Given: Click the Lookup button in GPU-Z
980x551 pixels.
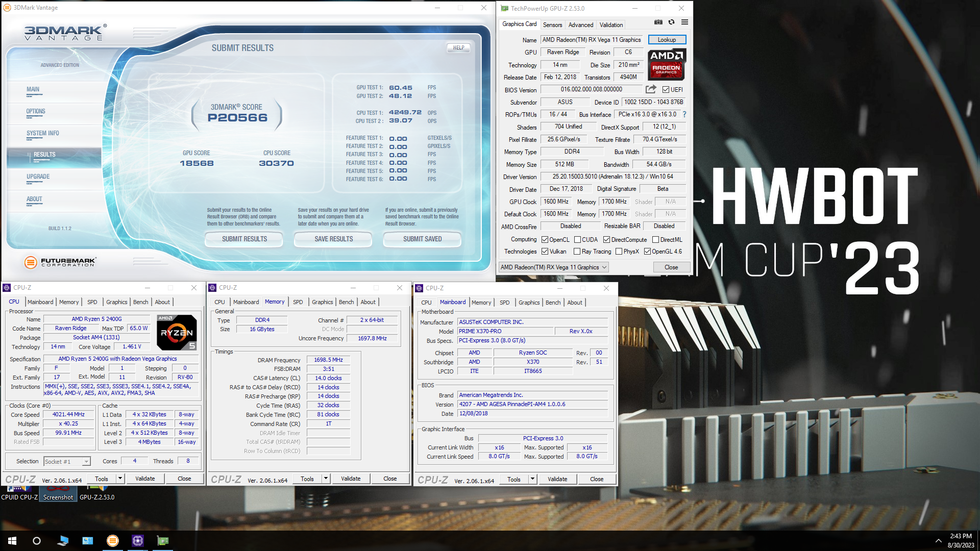Looking at the screenshot, I should click(x=667, y=40).
